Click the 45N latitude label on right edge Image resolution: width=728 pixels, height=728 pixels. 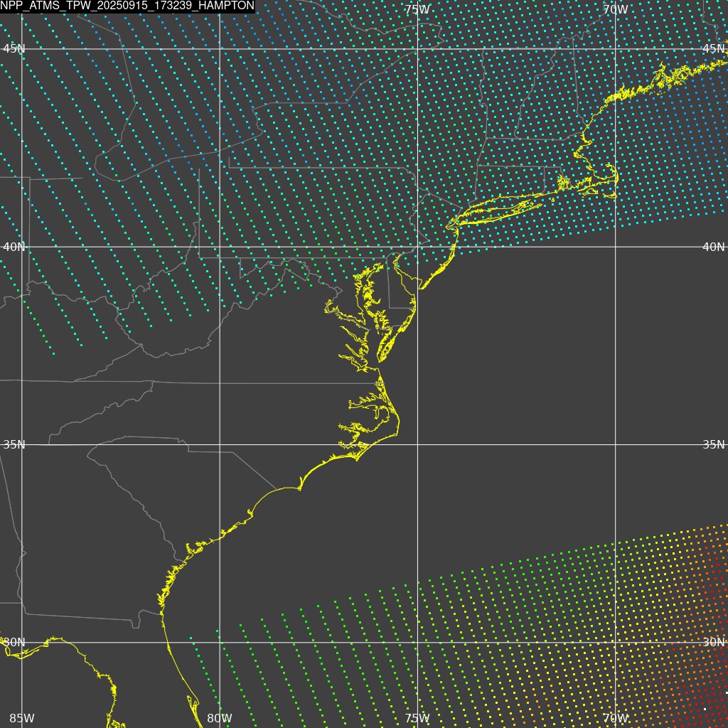[714, 49]
